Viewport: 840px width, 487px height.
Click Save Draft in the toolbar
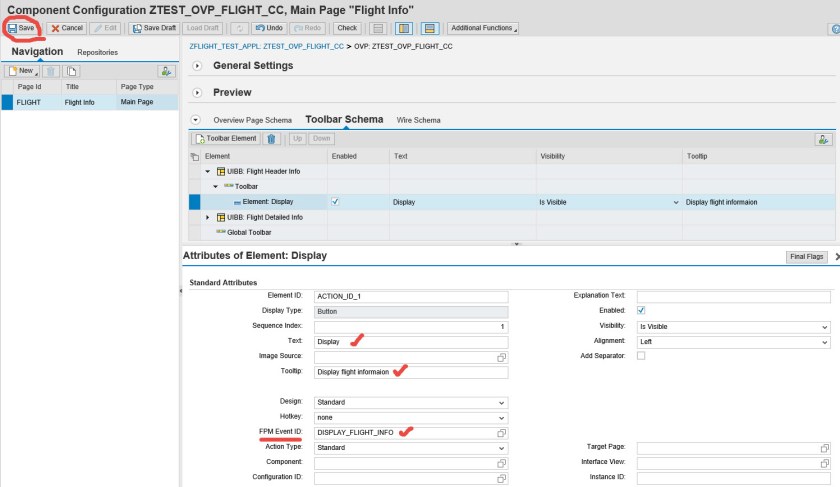[x=153, y=28]
